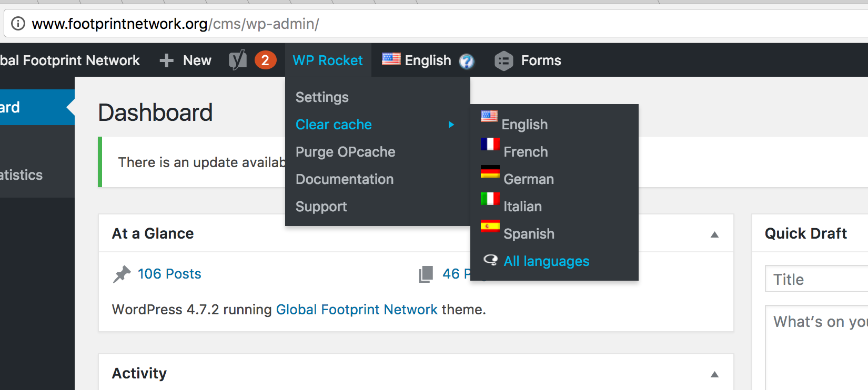This screenshot has height=390, width=868.
Task: Click the plus icon beside New
Action: tap(166, 60)
